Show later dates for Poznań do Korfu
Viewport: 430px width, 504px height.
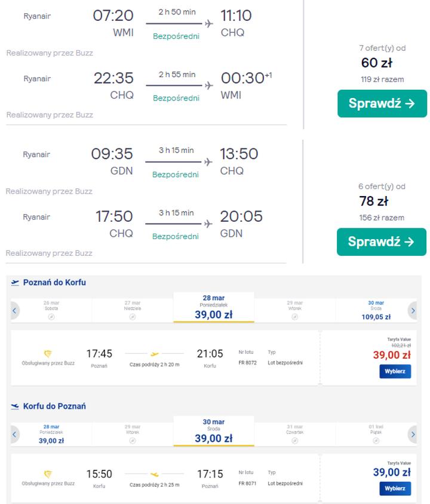click(x=412, y=310)
